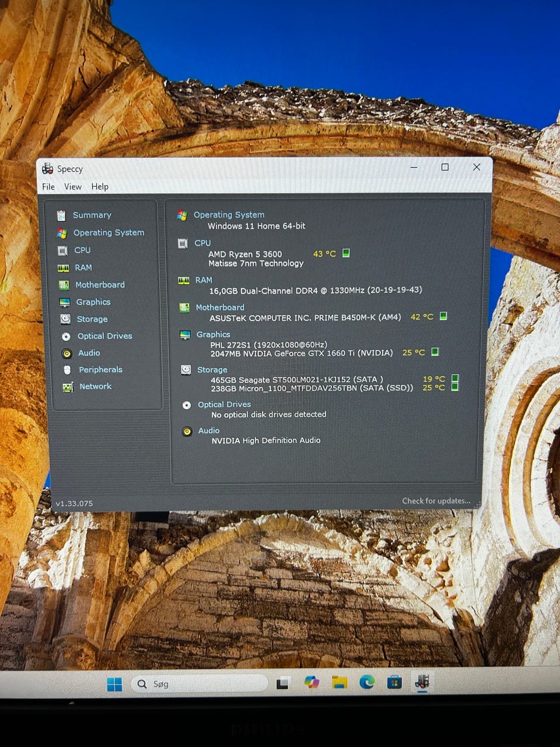Click the Graphics monitor sidebar icon
This screenshot has width=560, height=747.
[x=65, y=302]
